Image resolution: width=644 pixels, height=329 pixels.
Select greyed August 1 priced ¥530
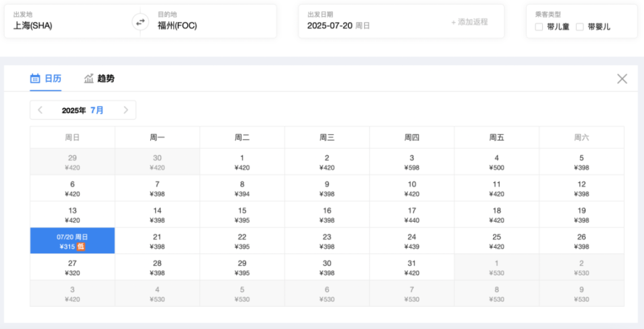[496, 267]
